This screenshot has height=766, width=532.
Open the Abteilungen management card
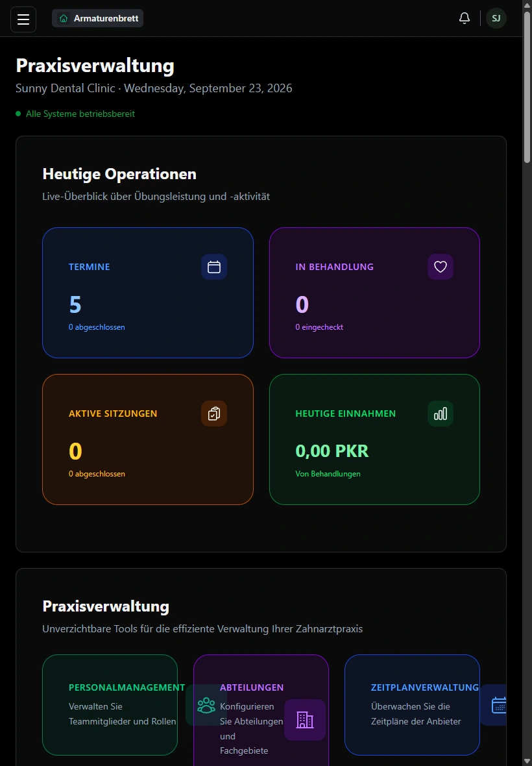click(261, 710)
